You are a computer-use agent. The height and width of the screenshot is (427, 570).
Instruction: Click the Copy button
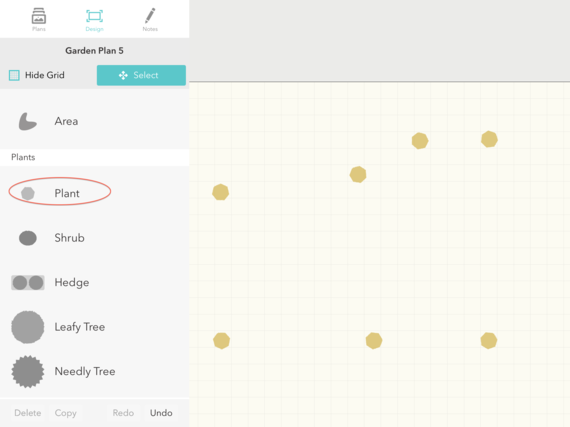65,413
